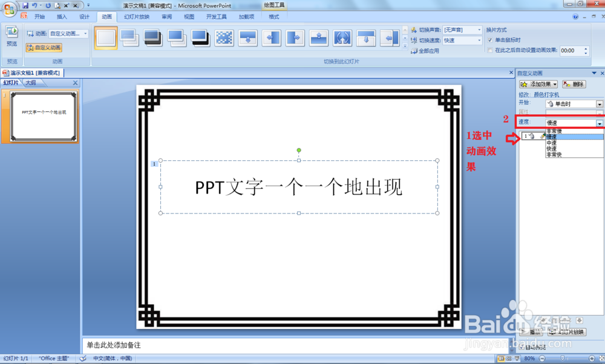
Task: Close the slides/outline pane
Action: (x=75, y=82)
